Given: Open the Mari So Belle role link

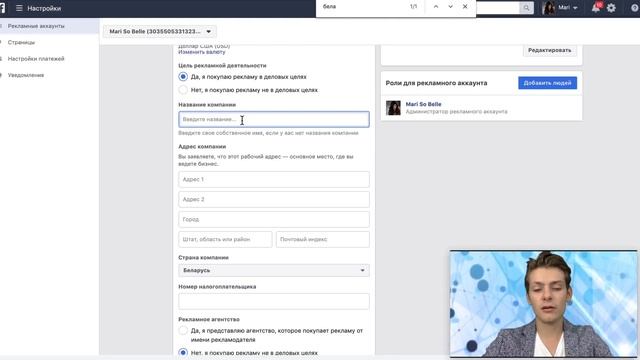Looking at the screenshot, I should tap(423, 104).
